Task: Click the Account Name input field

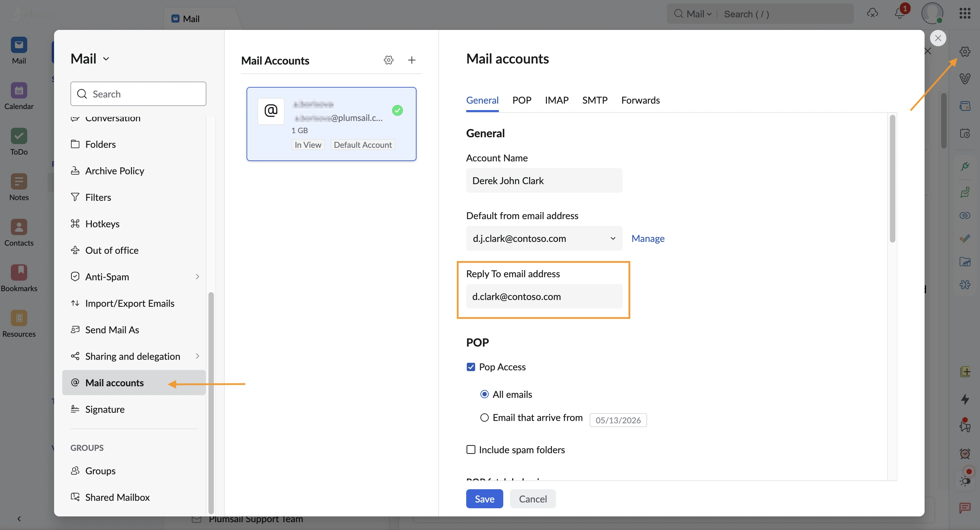Action: 544,181
